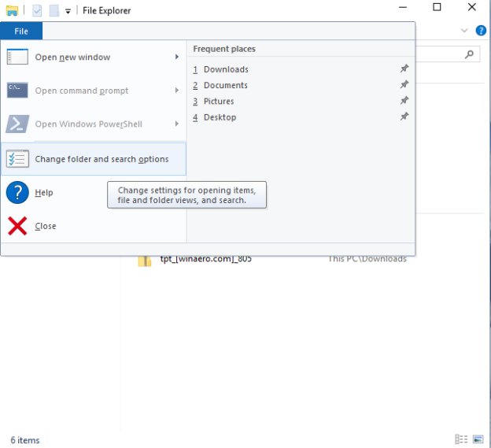Image resolution: width=491 pixels, height=448 pixels.
Task: Maximize the File Explorer window
Action: (x=437, y=7)
